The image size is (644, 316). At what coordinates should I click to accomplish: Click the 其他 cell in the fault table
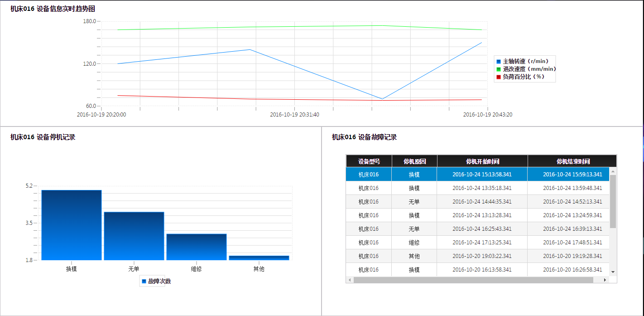pos(414,256)
